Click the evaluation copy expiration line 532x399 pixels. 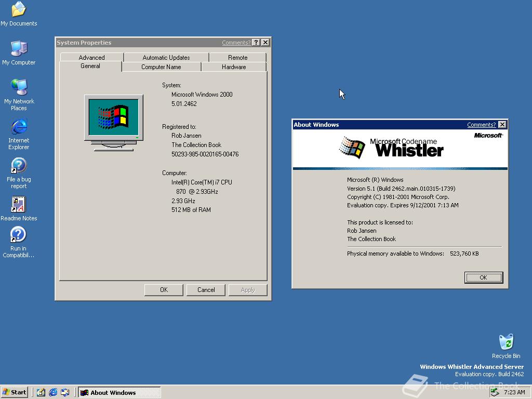coord(403,205)
